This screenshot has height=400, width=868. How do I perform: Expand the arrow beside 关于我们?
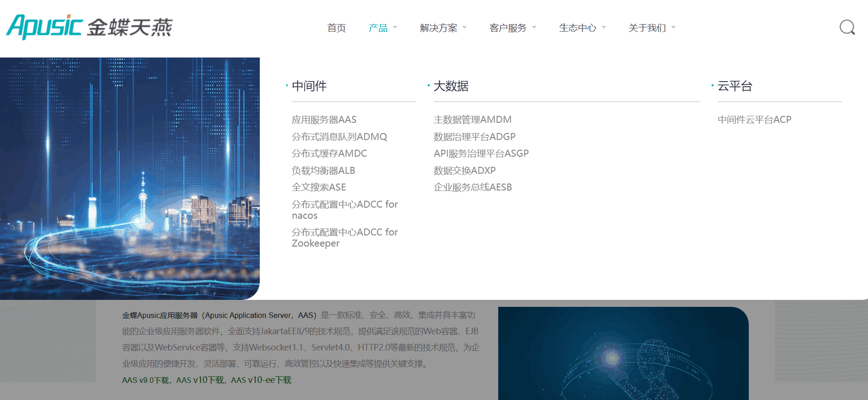[674, 27]
